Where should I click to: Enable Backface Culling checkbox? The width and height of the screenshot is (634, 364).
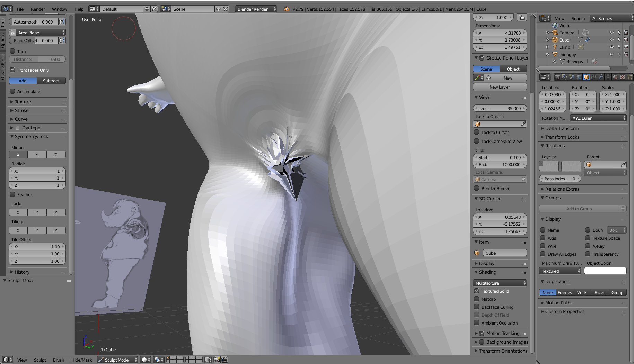click(x=477, y=307)
